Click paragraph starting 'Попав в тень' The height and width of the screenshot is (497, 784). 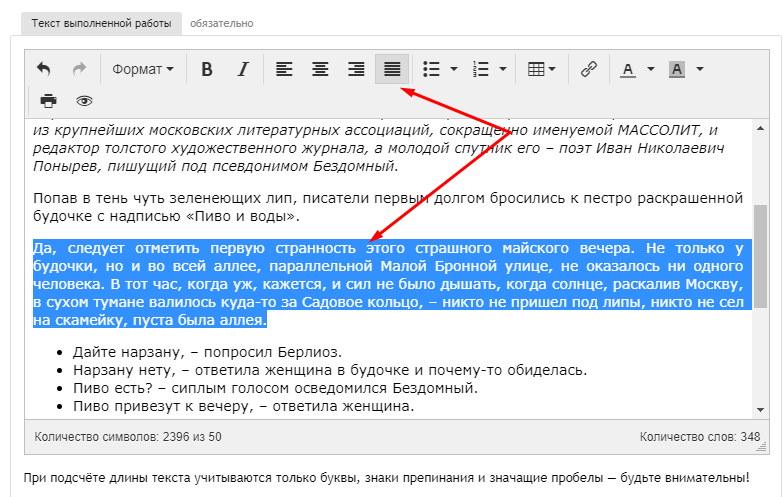388,207
